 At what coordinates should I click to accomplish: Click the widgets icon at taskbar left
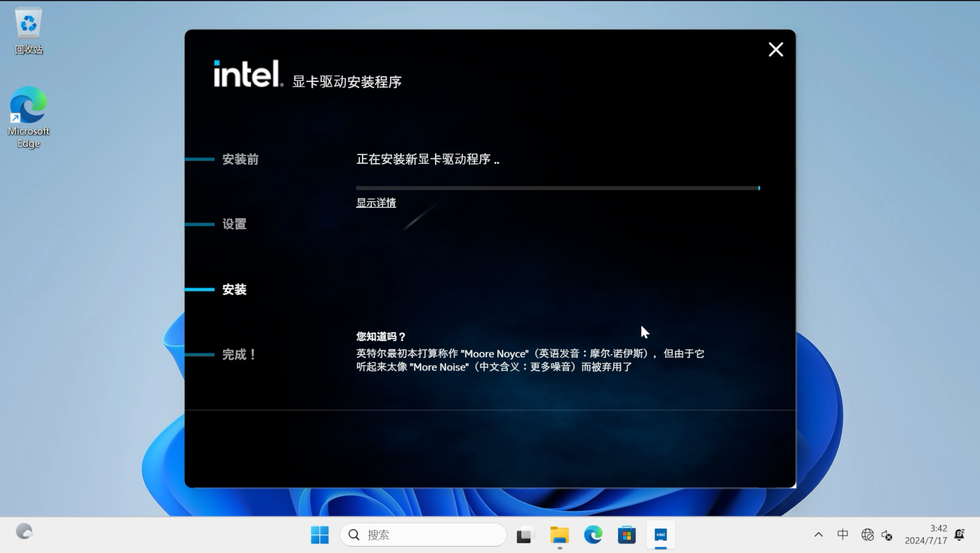(x=24, y=532)
